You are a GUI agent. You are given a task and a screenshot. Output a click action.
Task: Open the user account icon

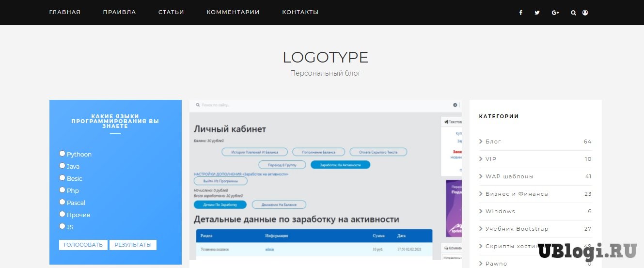pyautogui.click(x=585, y=13)
